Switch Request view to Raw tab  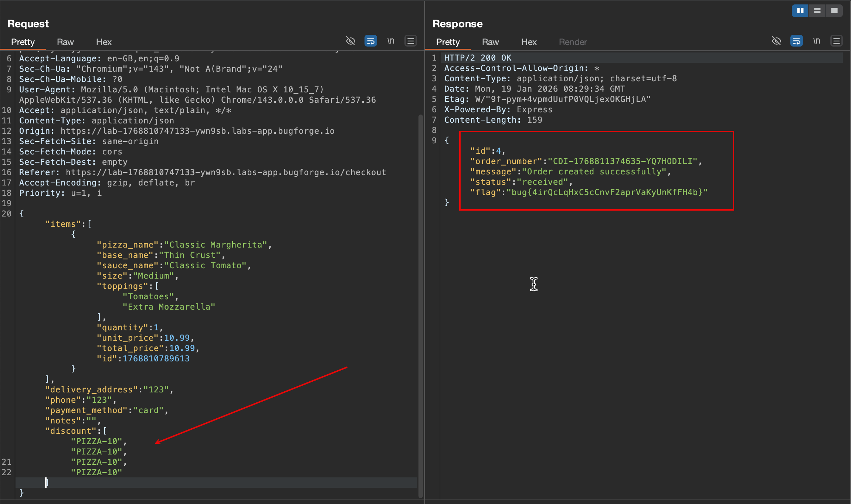click(x=65, y=42)
